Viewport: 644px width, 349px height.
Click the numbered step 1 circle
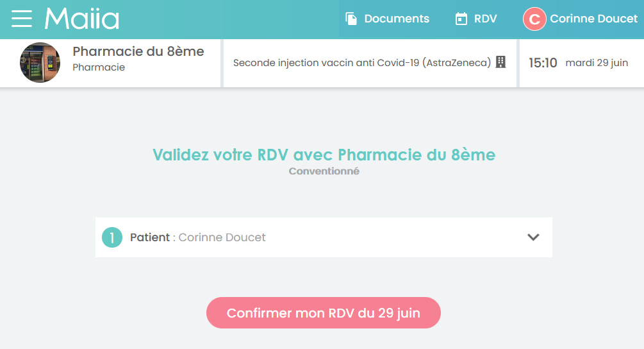112,237
